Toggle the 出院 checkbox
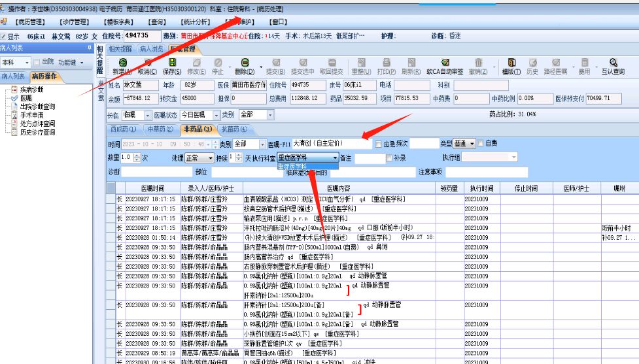 coord(37,62)
